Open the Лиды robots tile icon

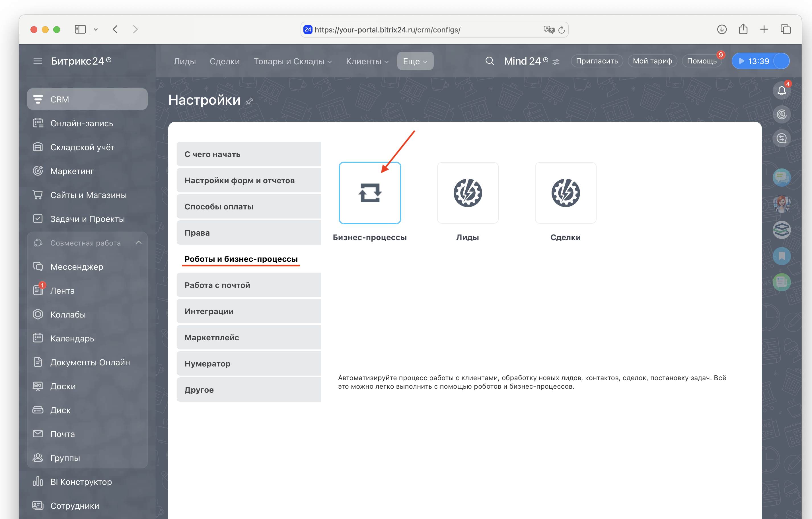(x=467, y=193)
